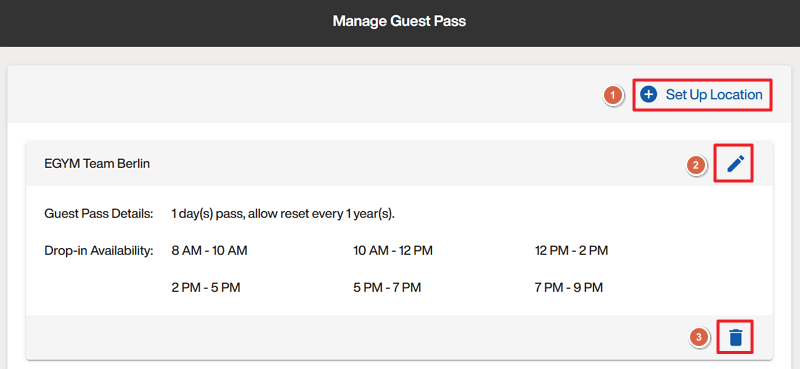The height and width of the screenshot is (369, 800).
Task: Delete EGYM Team Berlin with the trash icon
Action: 735,337
